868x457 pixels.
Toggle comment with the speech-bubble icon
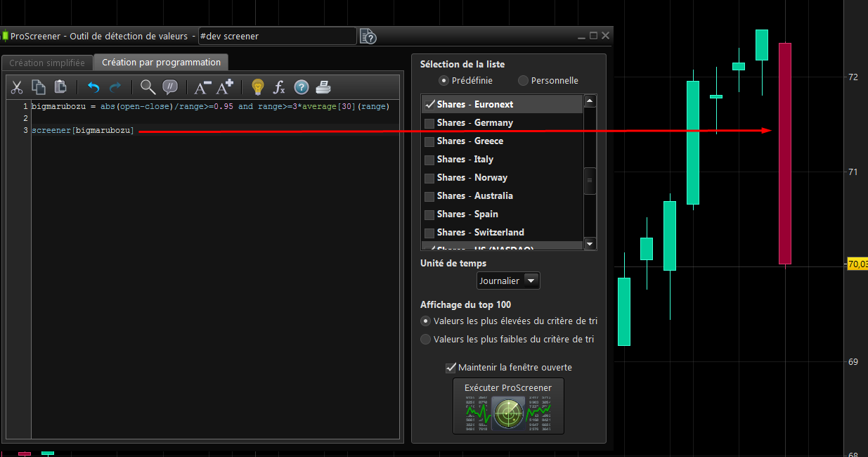[169, 87]
